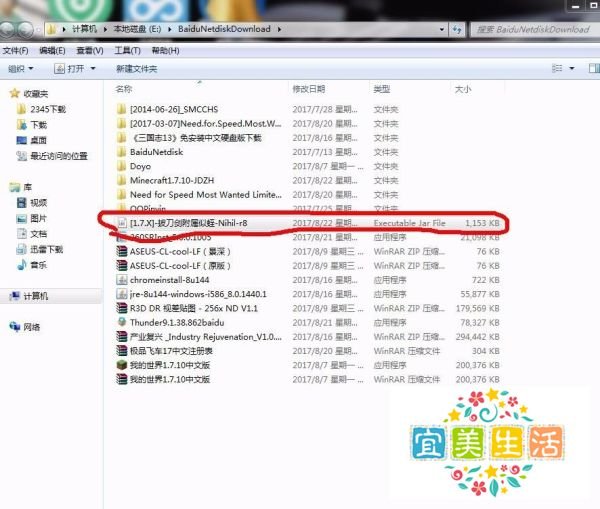Click the Forward navigation arrow

tap(25, 29)
